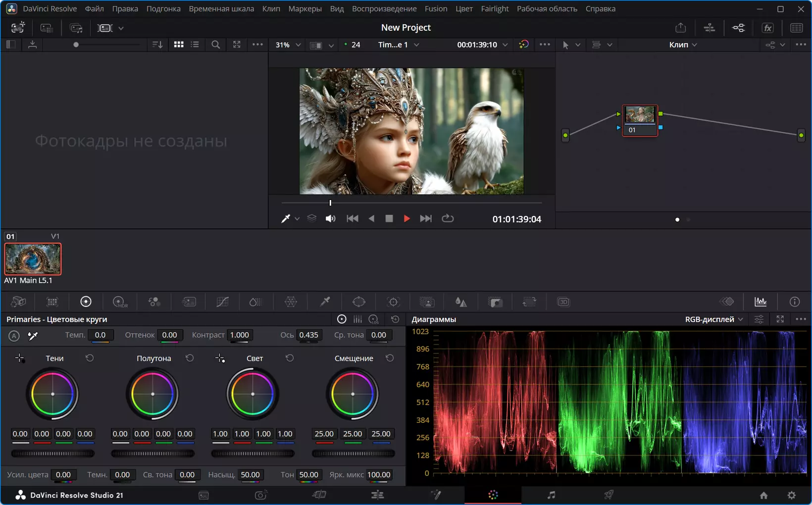Viewport: 812px width, 505px height.
Task: Stop playback
Action: (389, 218)
